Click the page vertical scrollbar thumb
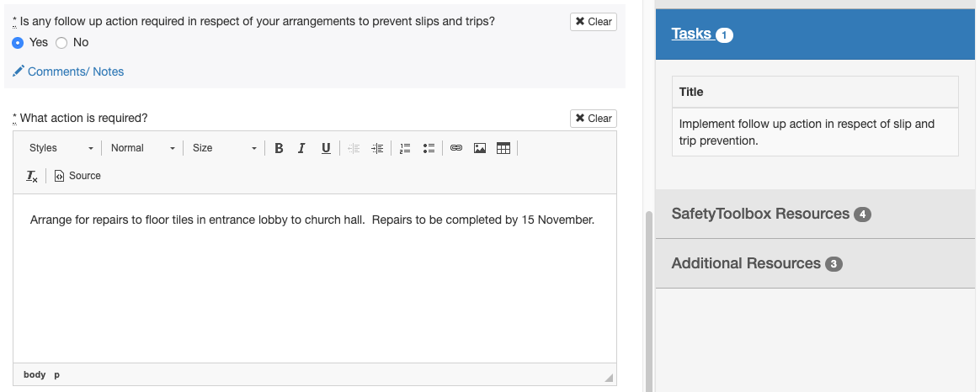The image size is (980, 392). [649, 301]
